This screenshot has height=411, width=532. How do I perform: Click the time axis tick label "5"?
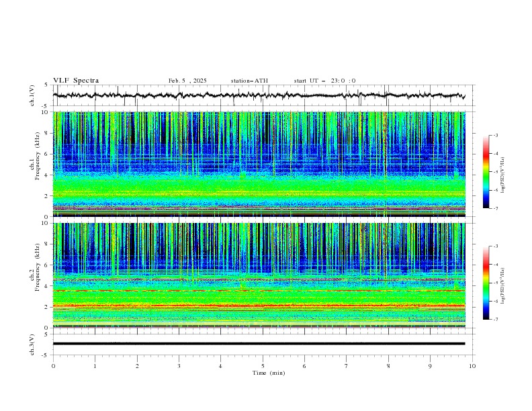point(263,366)
